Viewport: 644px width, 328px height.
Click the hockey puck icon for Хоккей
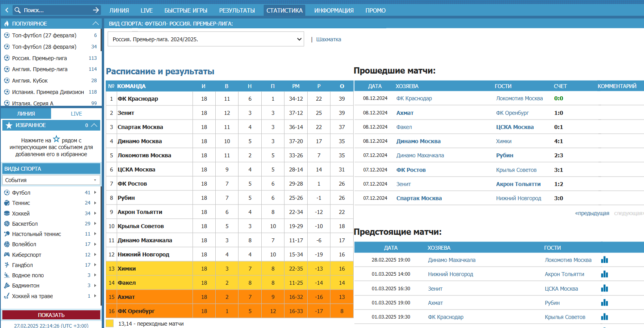pyautogui.click(x=7, y=214)
